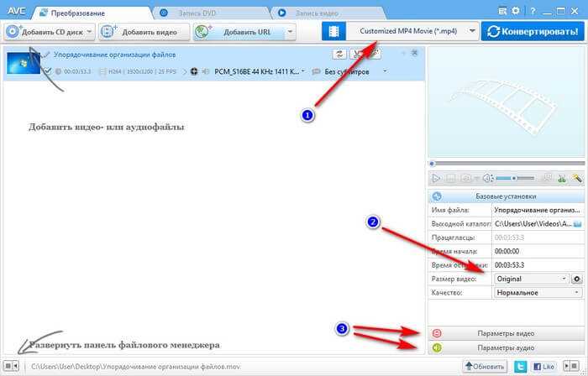This screenshot has width=588, height=376.
Task: Open the Без субтитров subtitle dropdown
Action: coord(385,71)
